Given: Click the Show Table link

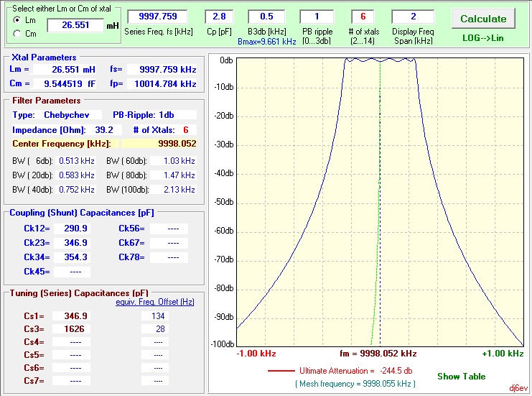Looking at the screenshot, I should click(461, 376).
